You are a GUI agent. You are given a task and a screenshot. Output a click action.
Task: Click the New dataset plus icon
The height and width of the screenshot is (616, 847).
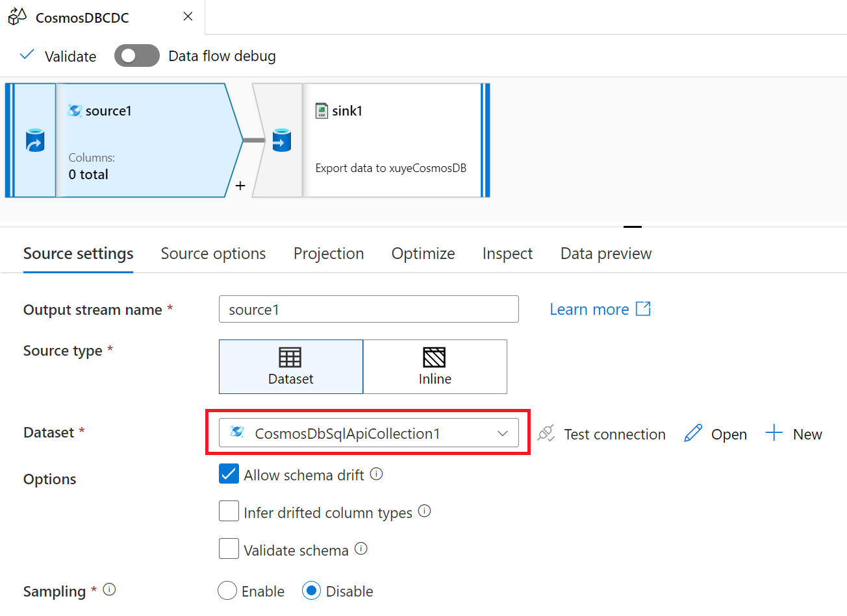(x=774, y=433)
